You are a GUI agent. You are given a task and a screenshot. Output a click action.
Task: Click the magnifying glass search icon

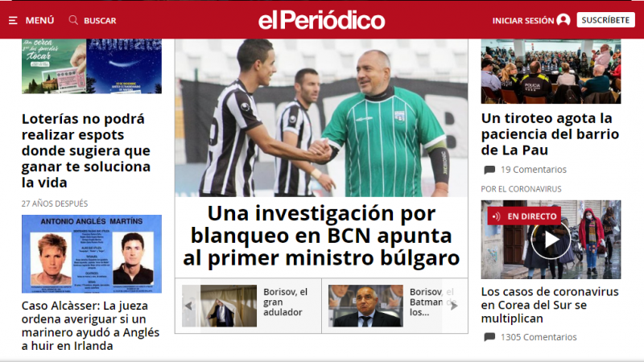click(73, 20)
